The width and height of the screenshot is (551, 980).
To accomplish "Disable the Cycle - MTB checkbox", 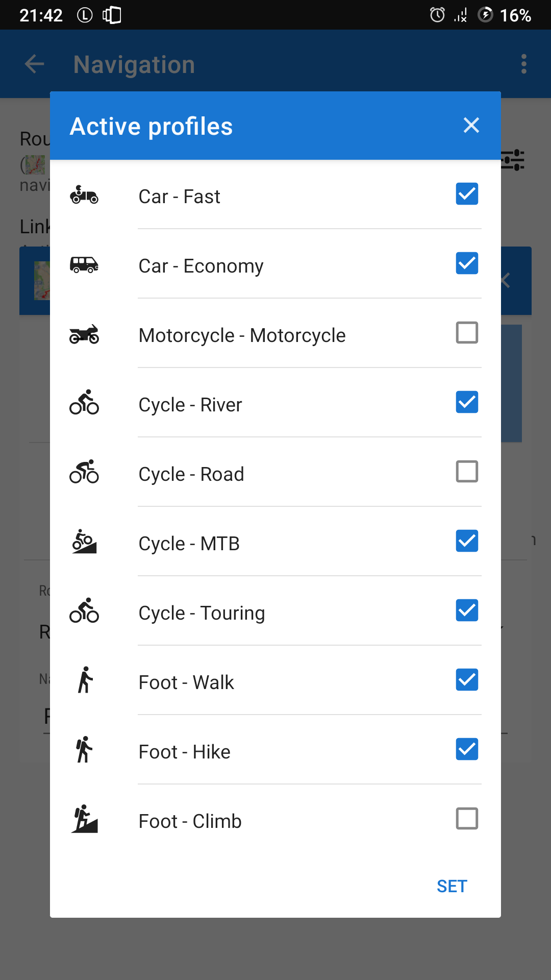I will [x=467, y=541].
